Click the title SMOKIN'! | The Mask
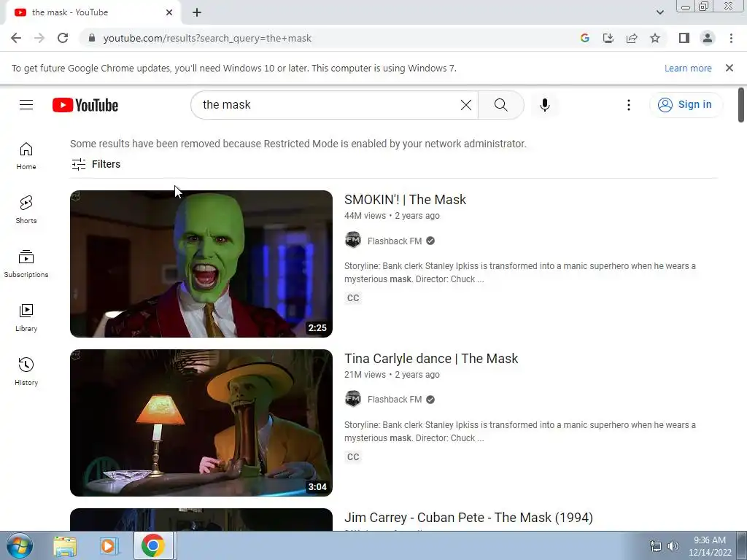The height and width of the screenshot is (560, 747). 405,200
